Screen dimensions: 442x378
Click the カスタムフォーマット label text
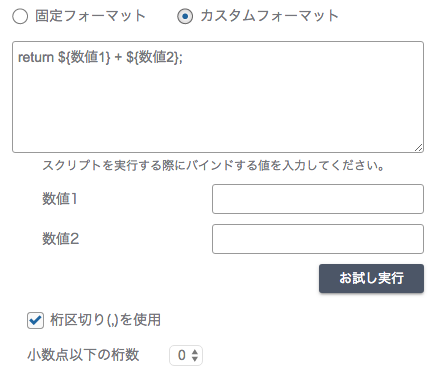(x=269, y=16)
